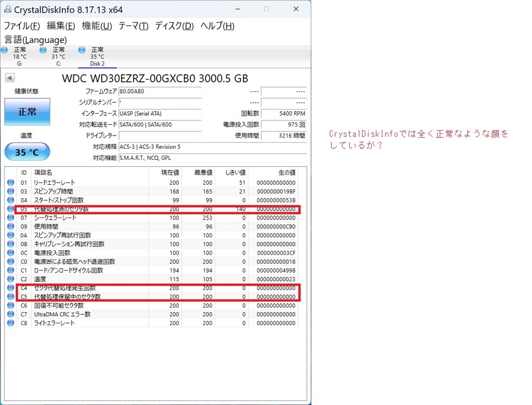Click the 生の値 column header
The width and height of the screenshot is (532, 405).
click(x=273, y=173)
